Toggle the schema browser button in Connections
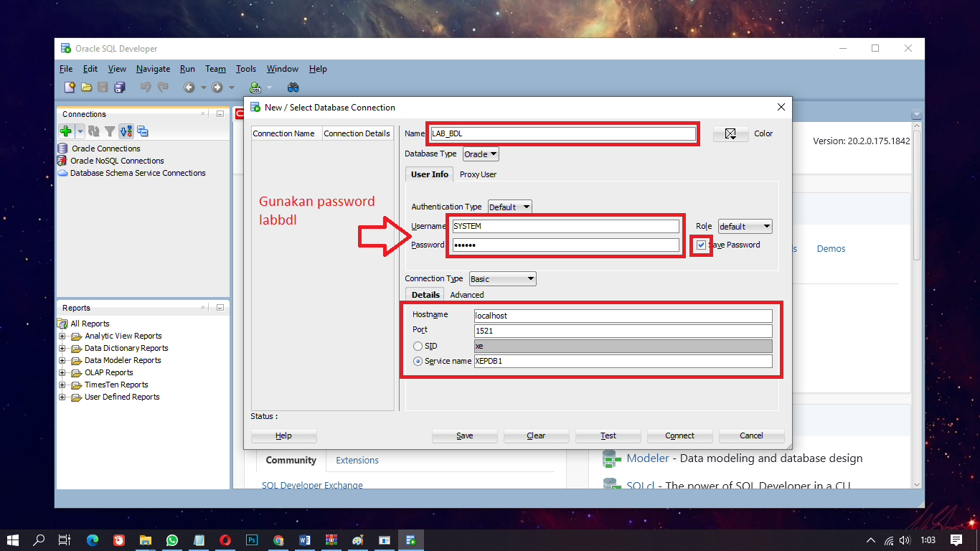Image resolution: width=980 pixels, height=551 pixels. coord(126,131)
